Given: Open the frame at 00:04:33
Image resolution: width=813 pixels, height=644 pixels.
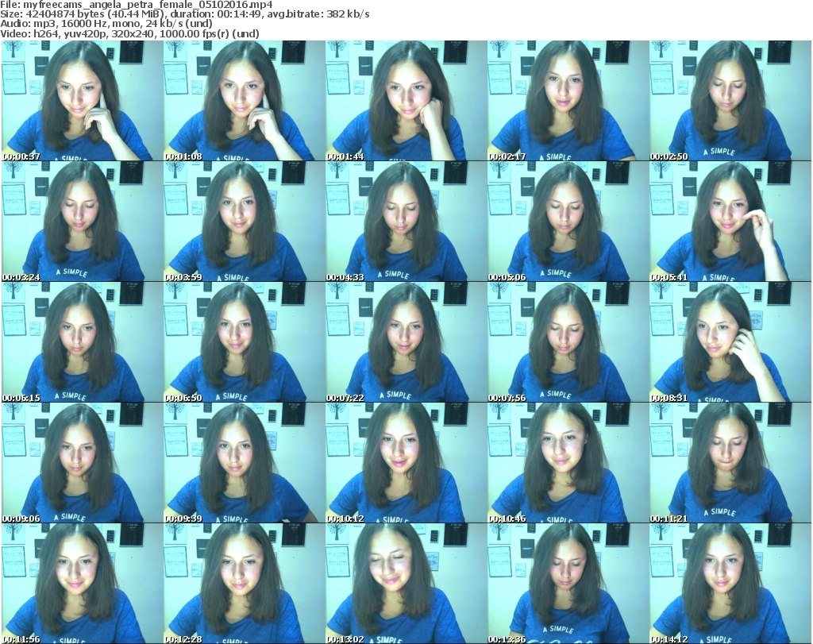Looking at the screenshot, I should tap(406, 221).
